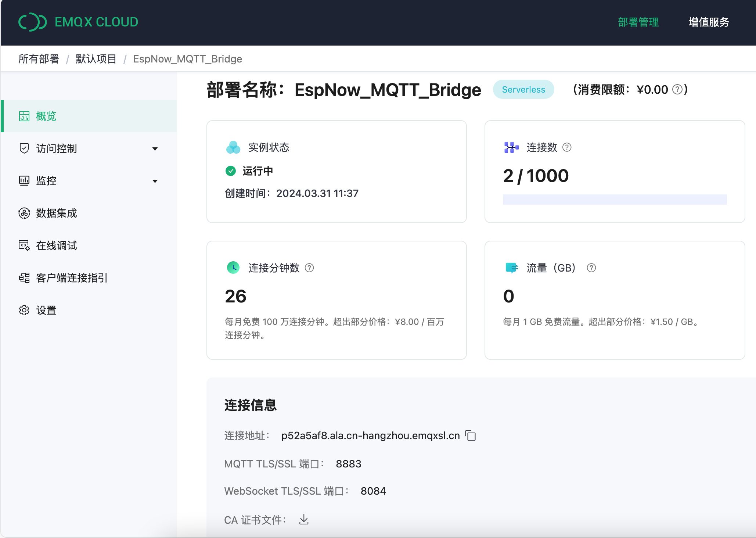Click the 监控 chart icon
Screen dimensions: 756x538
(x=24, y=181)
